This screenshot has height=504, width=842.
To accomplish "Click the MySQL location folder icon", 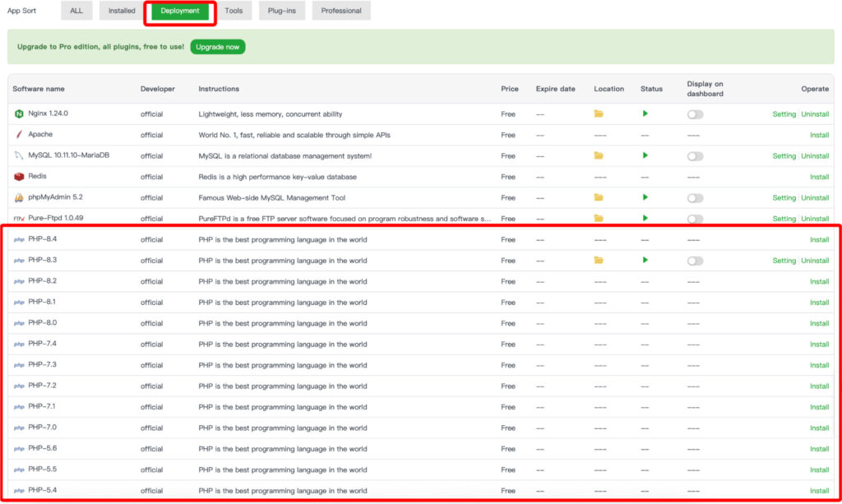I will (x=599, y=155).
